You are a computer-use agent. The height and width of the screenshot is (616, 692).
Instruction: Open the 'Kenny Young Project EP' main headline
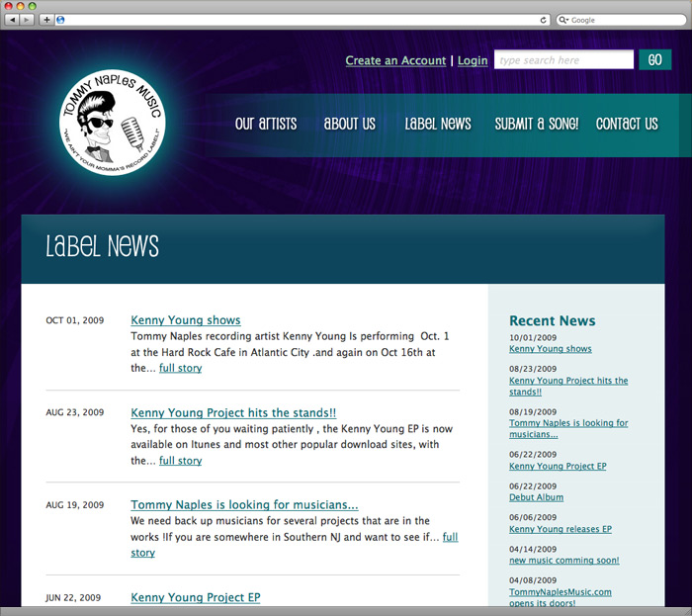[196, 597]
